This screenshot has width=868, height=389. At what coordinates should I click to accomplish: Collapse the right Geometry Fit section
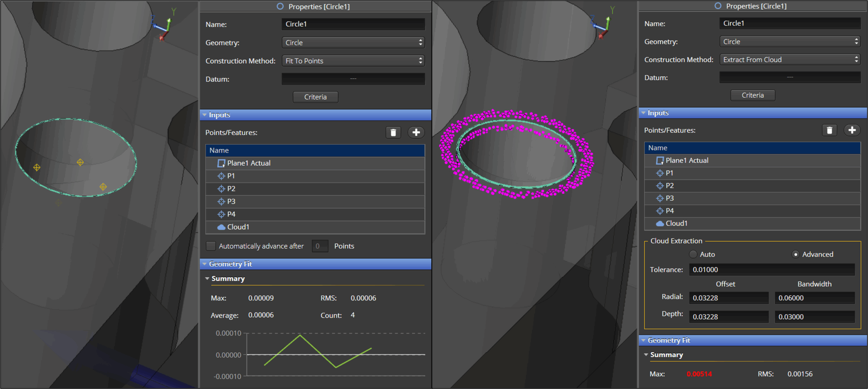click(x=644, y=340)
